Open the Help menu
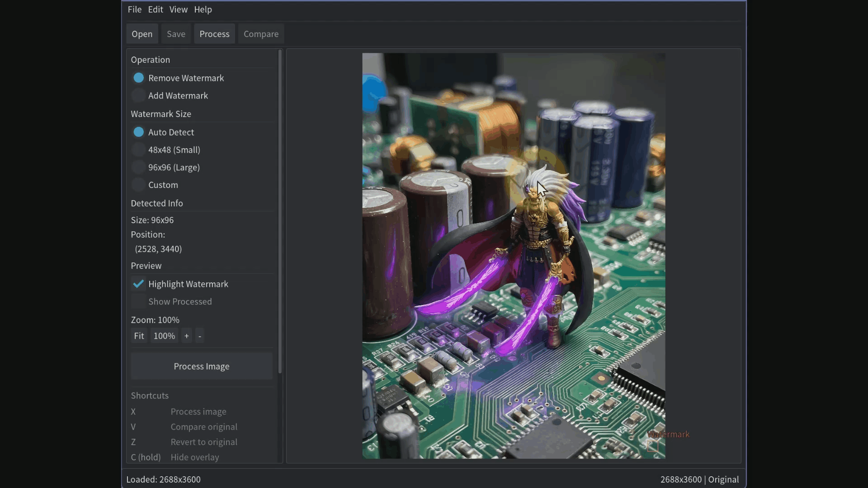Image resolution: width=868 pixels, height=488 pixels. coord(203,9)
